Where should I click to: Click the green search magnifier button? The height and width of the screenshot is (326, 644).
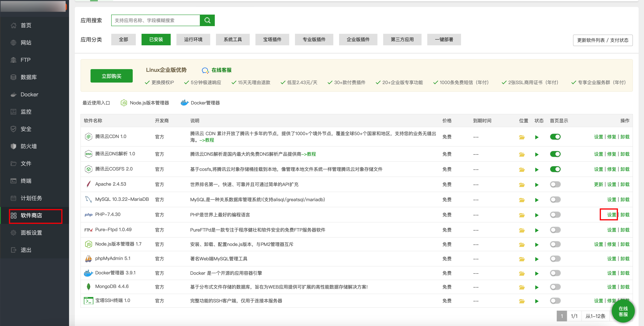point(207,20)
